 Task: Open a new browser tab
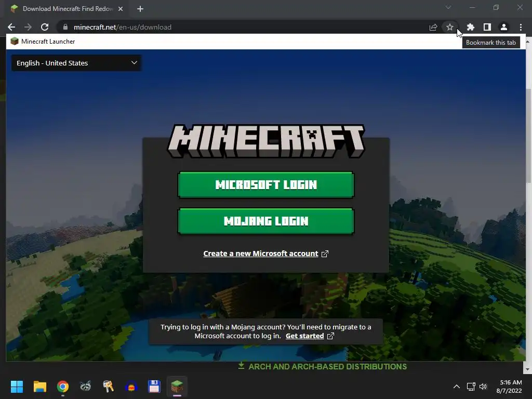point(140,9)
